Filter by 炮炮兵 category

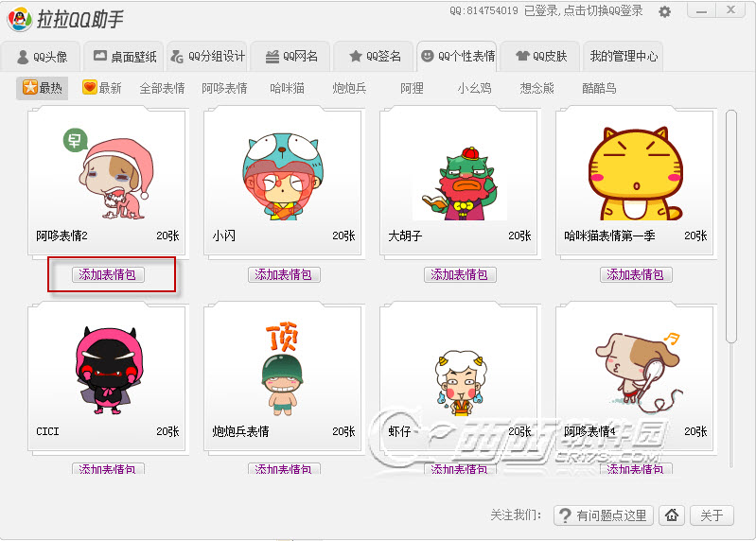pos(349,88)
